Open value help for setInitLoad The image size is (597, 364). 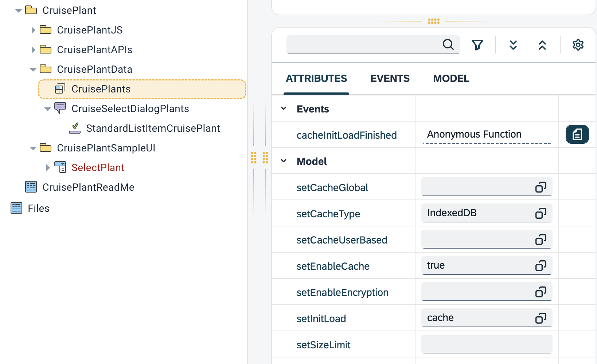541,318
